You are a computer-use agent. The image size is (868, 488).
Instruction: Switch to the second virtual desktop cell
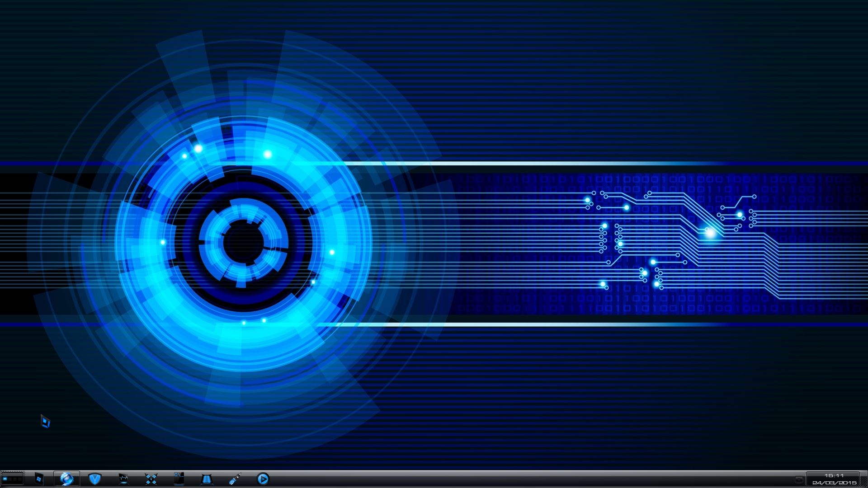coord(10,479)
